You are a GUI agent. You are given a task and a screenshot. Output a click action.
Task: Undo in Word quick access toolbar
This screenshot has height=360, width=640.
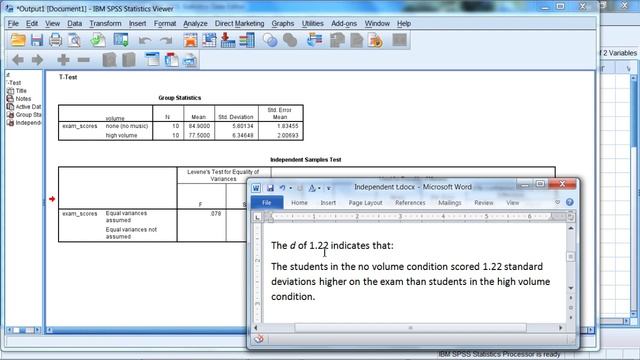(282, 188)
